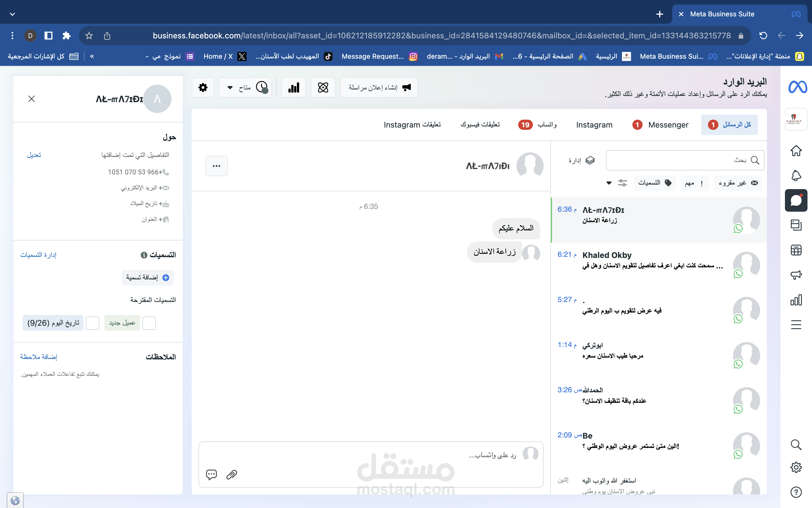Open Chrome three-dots menu
The width and height of the screenshot is (812, 508).
[x=12, y=36]
